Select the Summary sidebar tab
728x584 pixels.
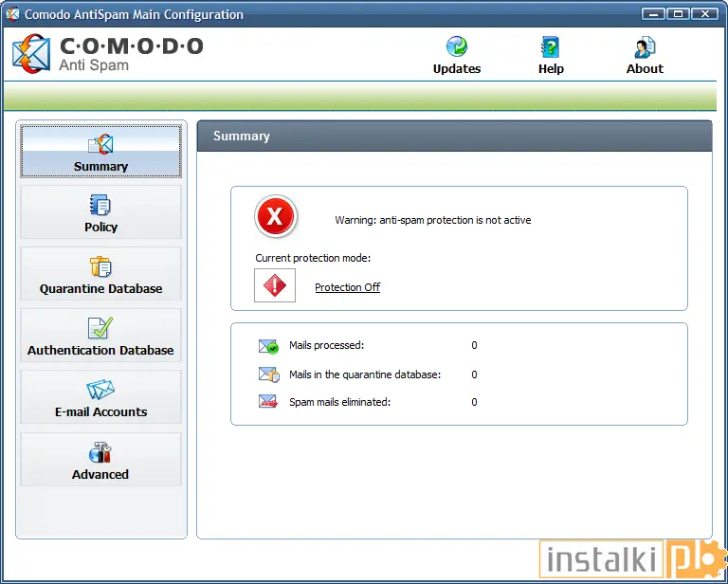pos(100,152)
